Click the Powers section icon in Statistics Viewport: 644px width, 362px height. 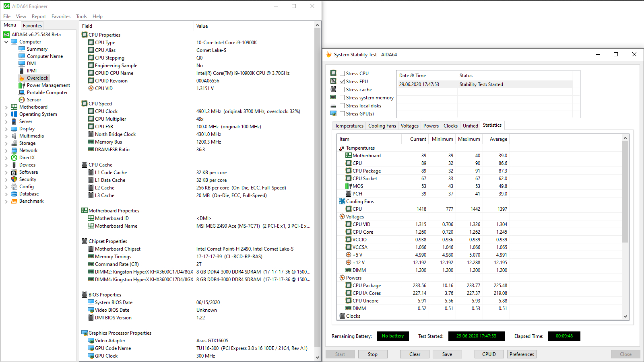point(342,278)
